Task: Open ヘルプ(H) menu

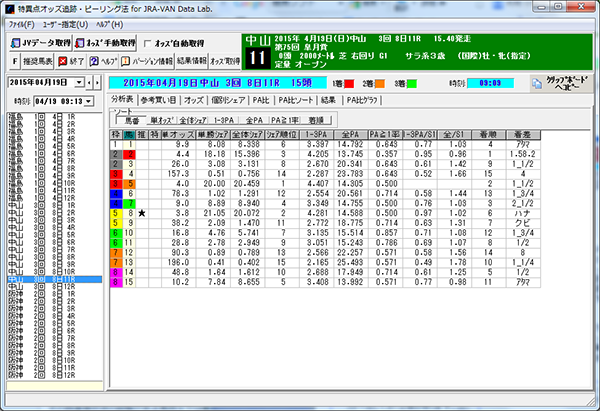Action: (x=109, y=25)
